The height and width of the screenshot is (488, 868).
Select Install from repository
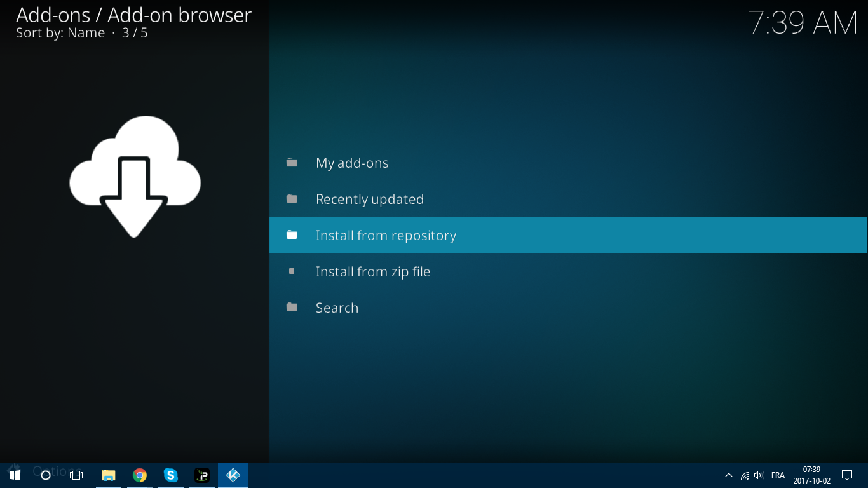pyautogui.click(x=386, y=235)
